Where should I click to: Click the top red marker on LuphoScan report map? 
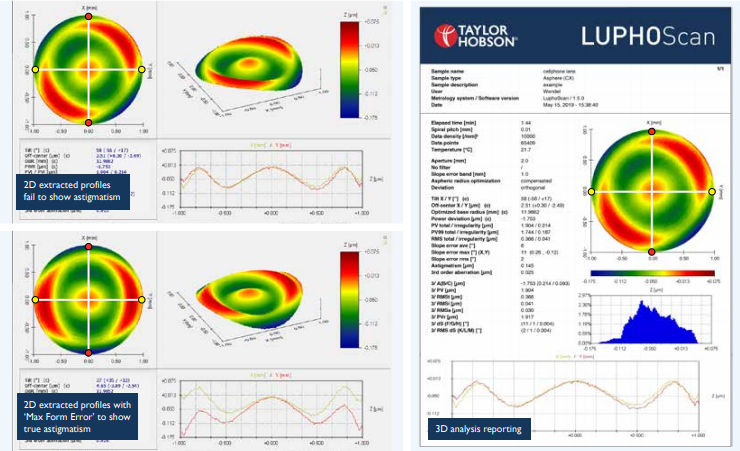tap(651, 132)
